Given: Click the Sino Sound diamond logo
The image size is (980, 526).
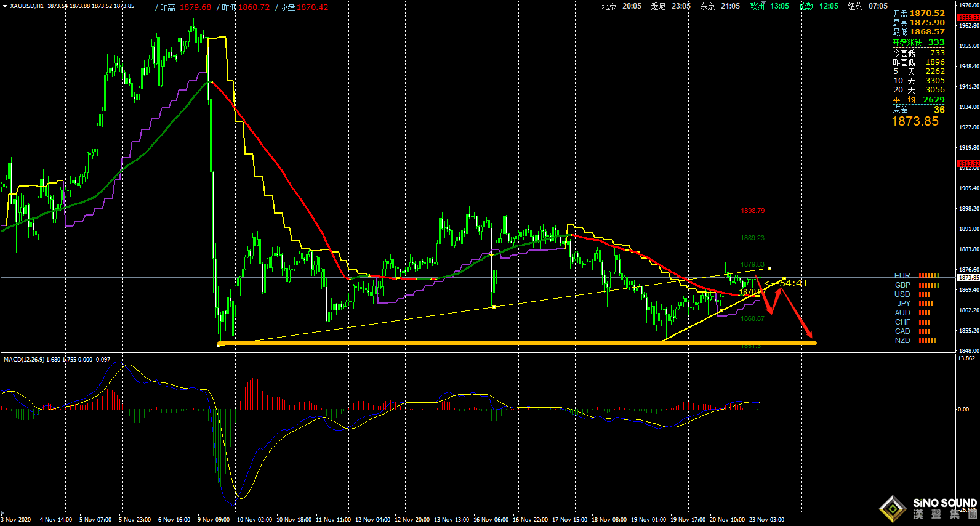Looking at the screenshot, I should [893, 509].
